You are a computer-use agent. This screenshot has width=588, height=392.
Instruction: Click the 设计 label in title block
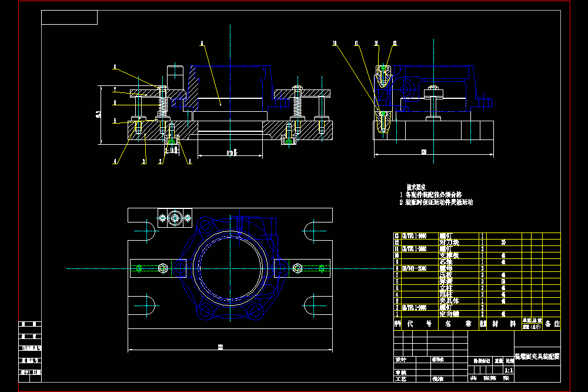401,360
